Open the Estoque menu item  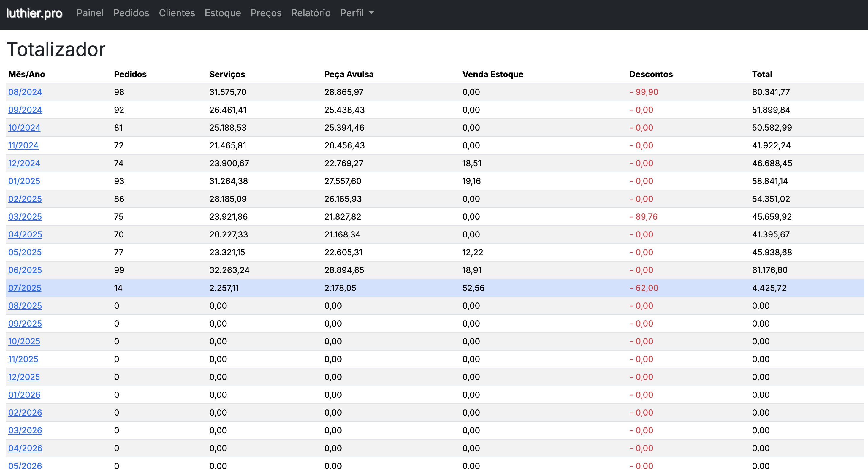[222, 13]
